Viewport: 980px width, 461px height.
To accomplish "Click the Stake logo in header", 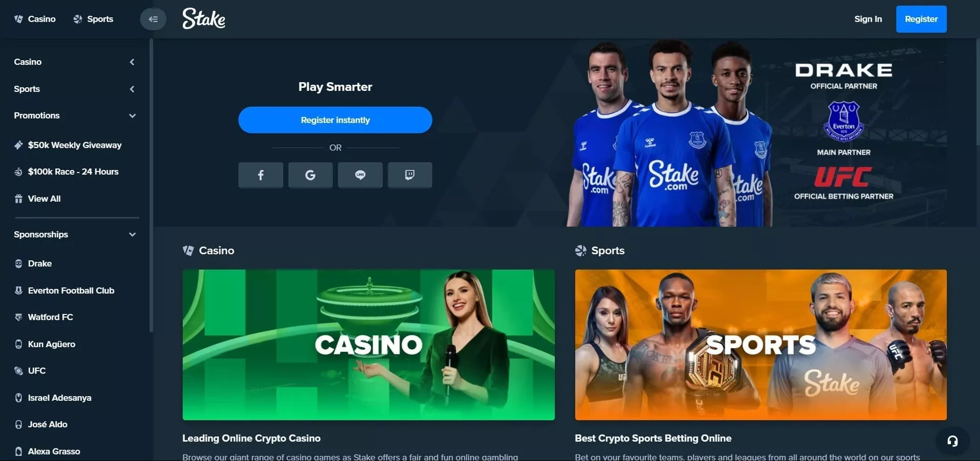I will (204, 18).
